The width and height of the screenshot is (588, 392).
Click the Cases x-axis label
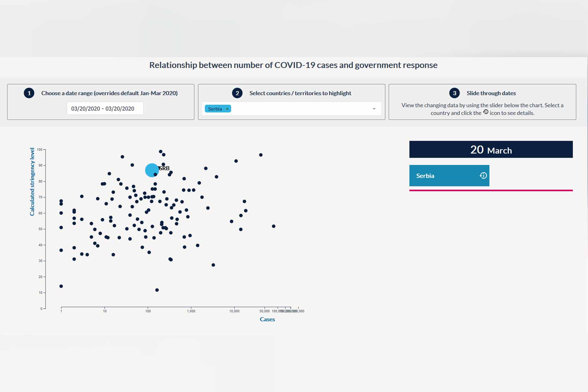[x=267, y=319]
